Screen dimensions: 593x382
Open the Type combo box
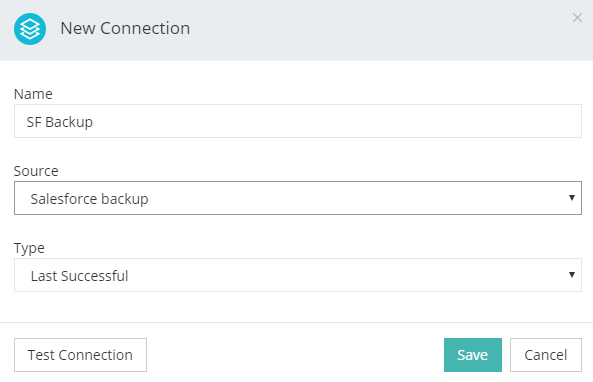[298, 275]
